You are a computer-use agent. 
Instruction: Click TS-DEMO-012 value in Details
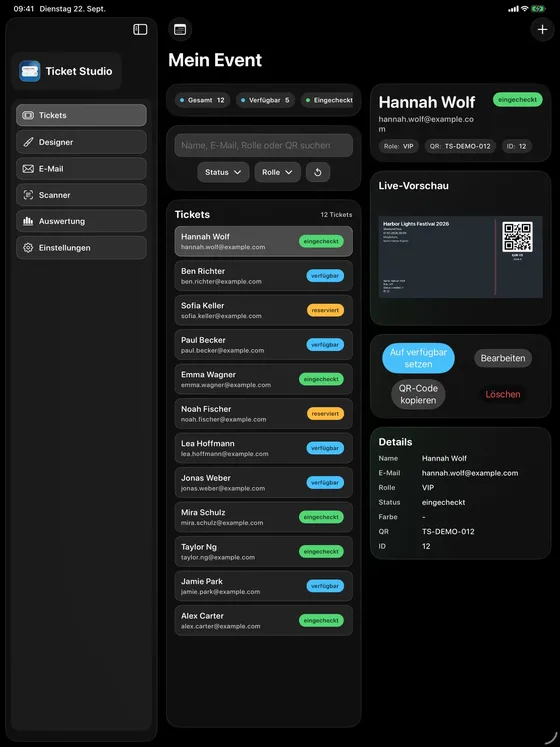[448, 532]
